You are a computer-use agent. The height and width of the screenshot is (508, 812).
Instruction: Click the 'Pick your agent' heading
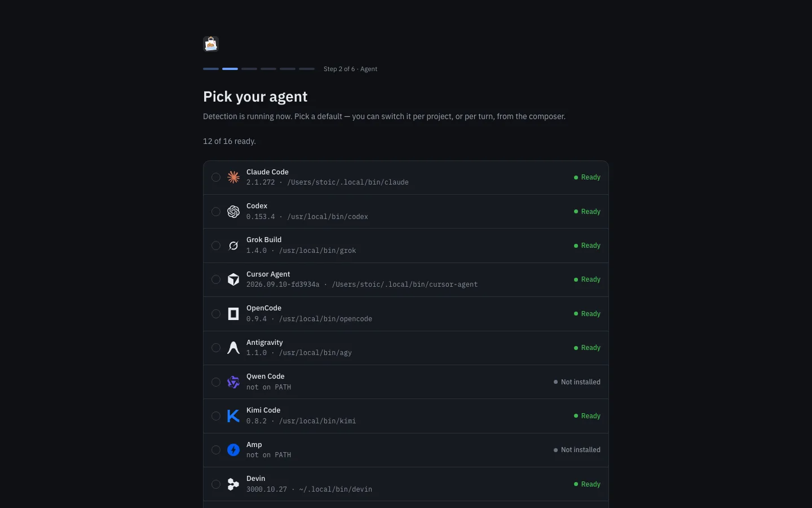point(255,97)
